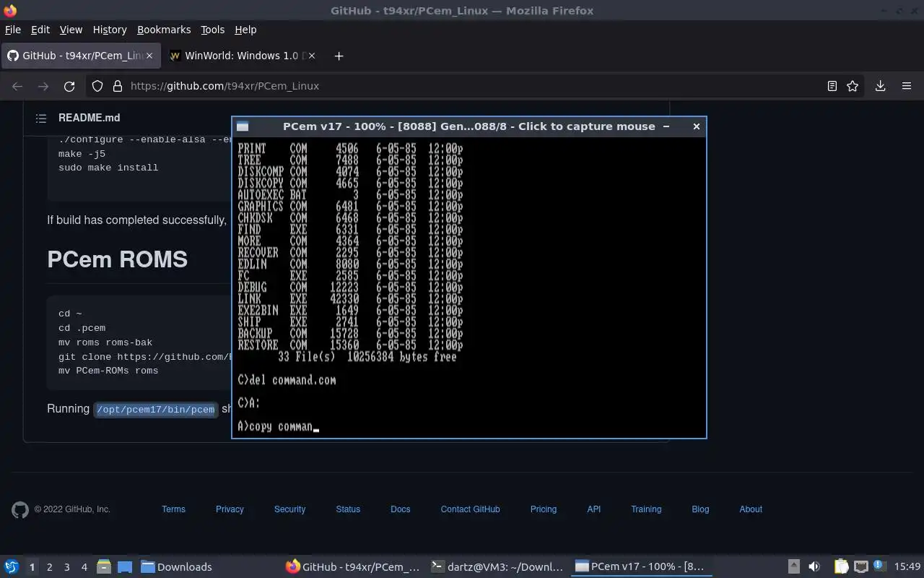Show site security info via padlock icon
Viewport: 924px width, 578px height.
[117, 86]
